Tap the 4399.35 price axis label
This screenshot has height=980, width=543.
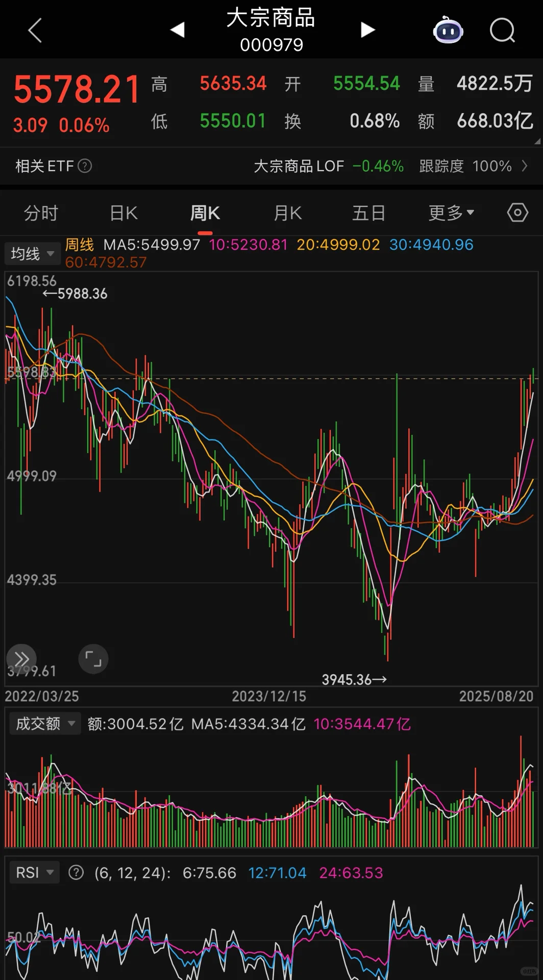point(32,580)
